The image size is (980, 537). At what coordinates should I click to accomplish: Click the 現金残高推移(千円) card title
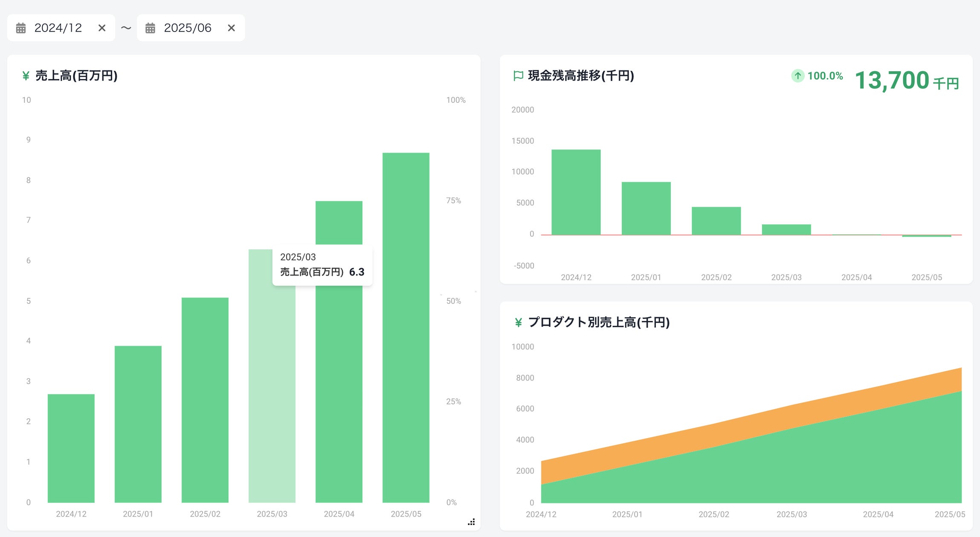(581, 76)
